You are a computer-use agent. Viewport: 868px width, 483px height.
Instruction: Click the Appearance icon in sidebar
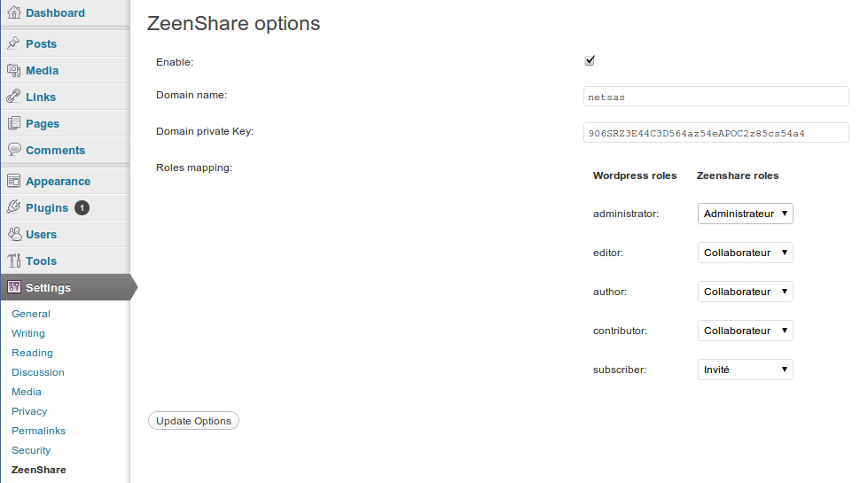click(x=14, y=181)
